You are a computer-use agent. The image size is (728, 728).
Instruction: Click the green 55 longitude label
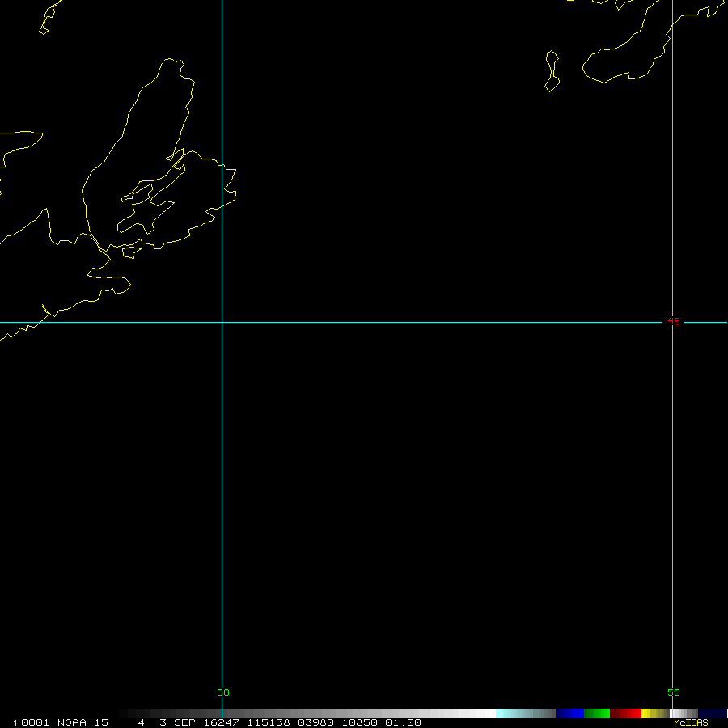[673, 692]
